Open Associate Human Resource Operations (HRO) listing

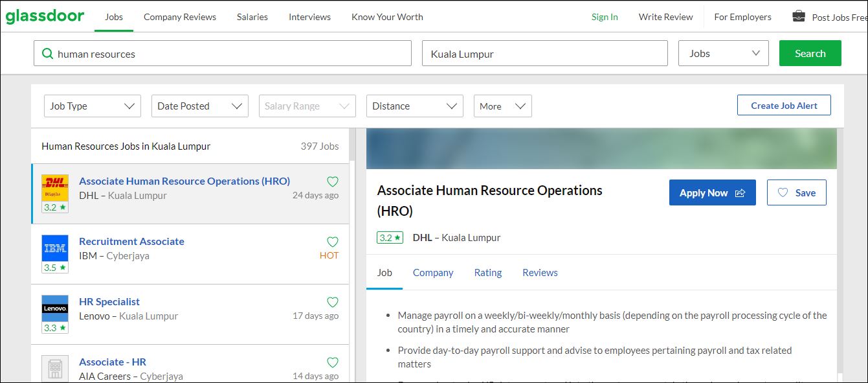coord(184,181)
